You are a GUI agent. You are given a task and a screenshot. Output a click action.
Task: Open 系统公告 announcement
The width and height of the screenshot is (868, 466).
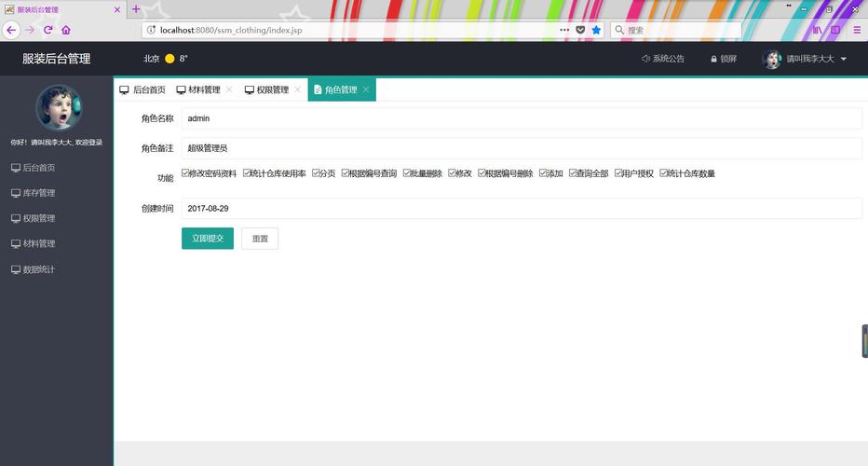click(x=662, y=58)
